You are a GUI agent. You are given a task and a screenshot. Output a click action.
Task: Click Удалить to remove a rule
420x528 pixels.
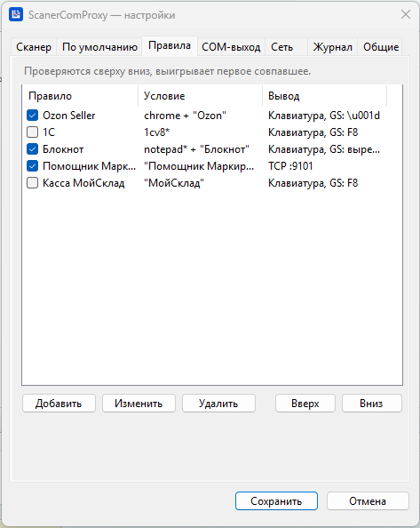[x=218, y=403]
